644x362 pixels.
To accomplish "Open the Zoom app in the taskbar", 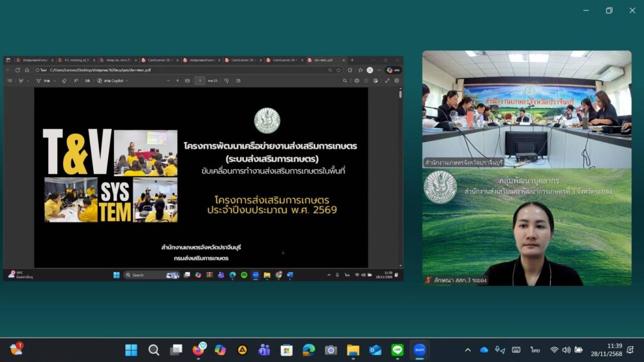I will tap(419, 350).
